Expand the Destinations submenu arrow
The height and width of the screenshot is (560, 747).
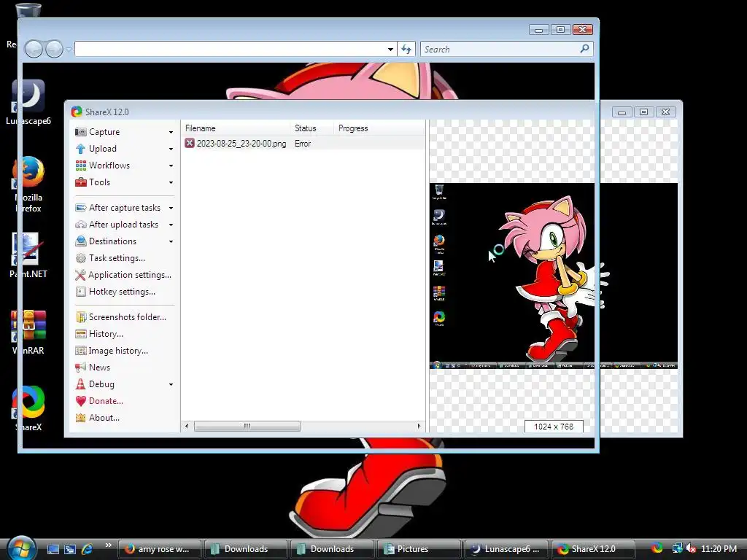(x=171, y=241)
